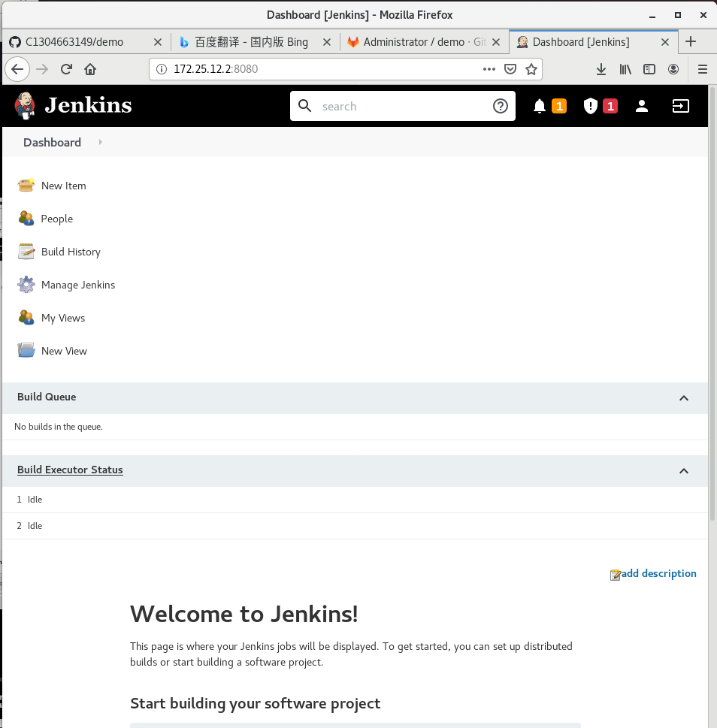Open page actions three-dot menu
717x728 pixels.
(x=489, y=69)
